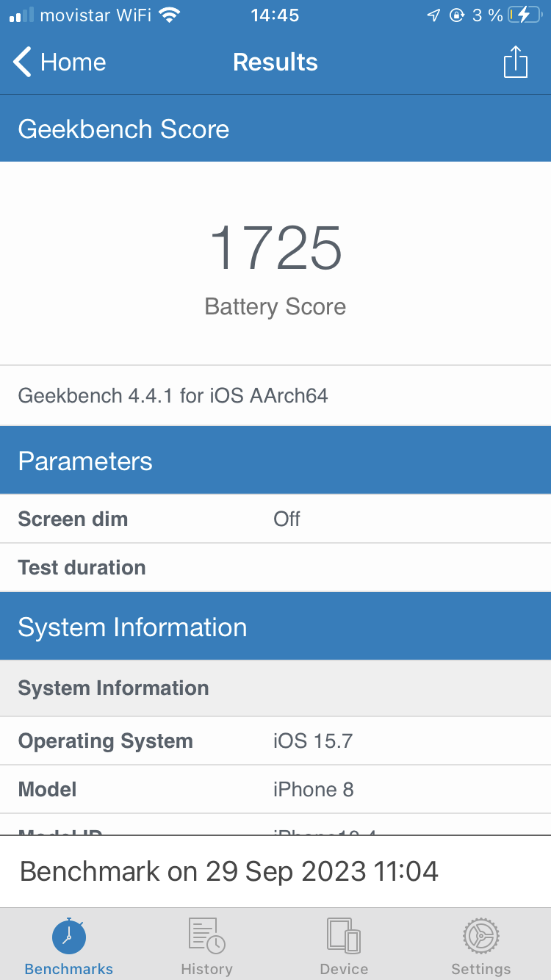Go back via the Home label
Screen dimensions: 551x980
pos(73,62)
